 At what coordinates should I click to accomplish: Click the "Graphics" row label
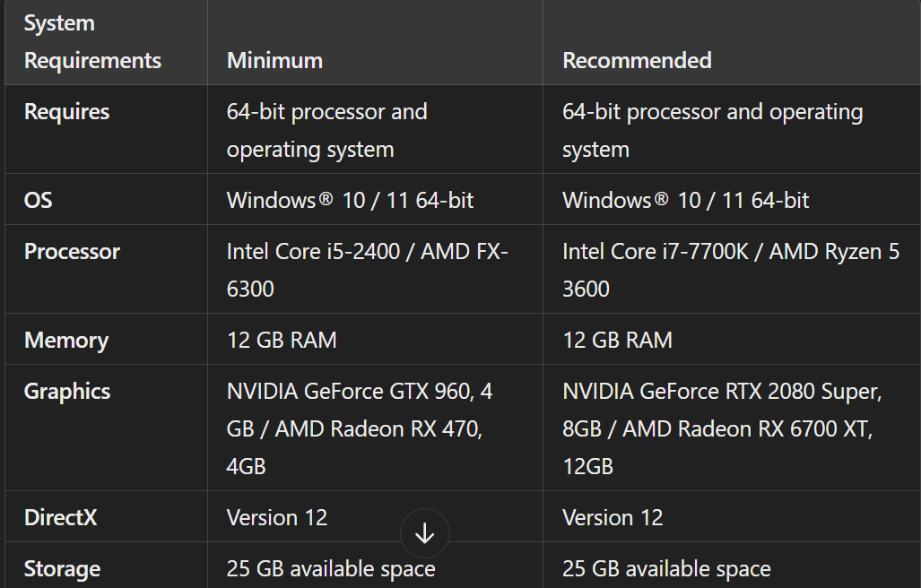[x=67, y=392]
